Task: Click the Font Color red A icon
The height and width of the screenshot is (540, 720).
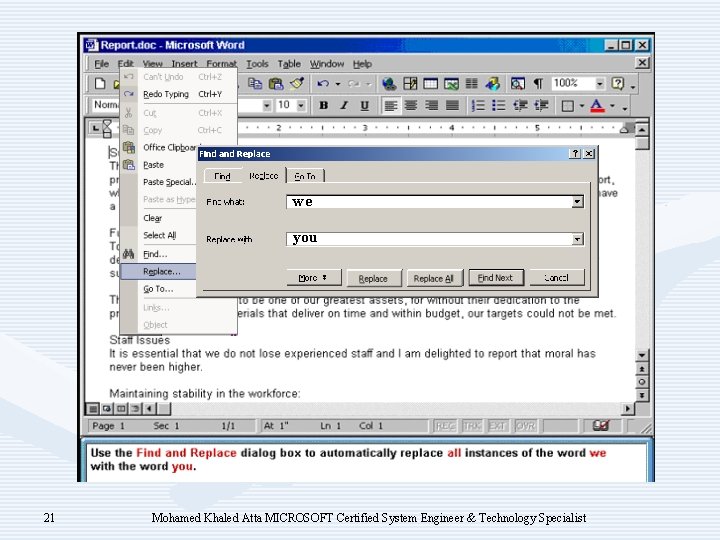Action: 597,106
